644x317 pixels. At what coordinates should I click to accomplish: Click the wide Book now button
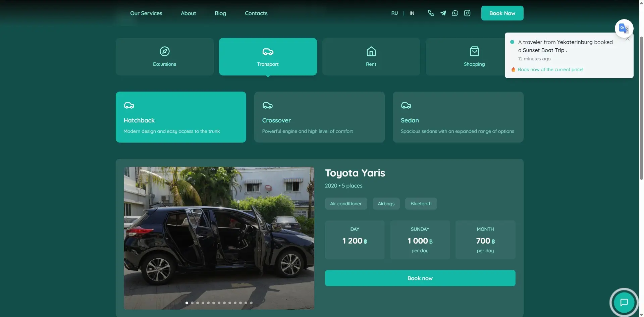tap(420, 278)
